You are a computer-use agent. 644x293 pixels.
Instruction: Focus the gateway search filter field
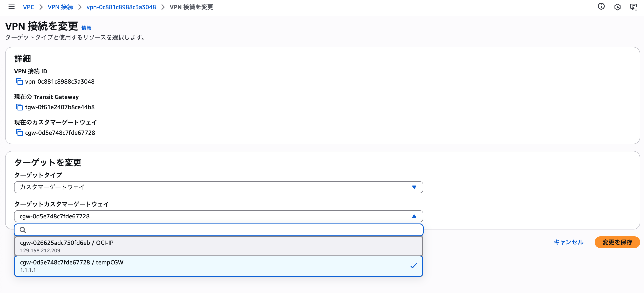(x=218, y=230)
